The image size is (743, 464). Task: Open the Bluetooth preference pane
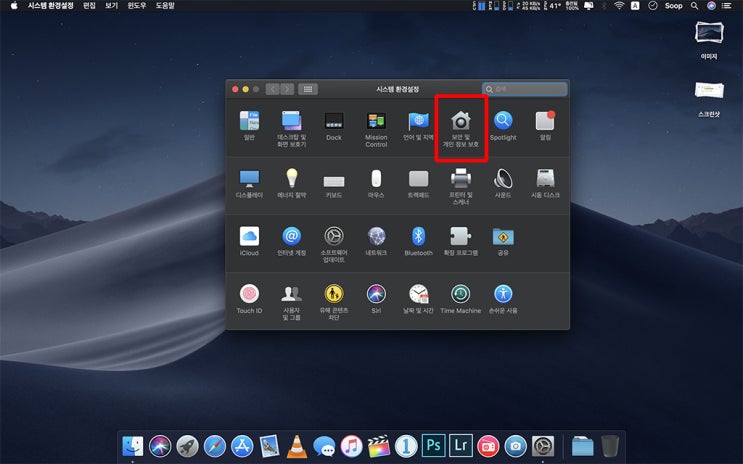(x=418, y=241)
